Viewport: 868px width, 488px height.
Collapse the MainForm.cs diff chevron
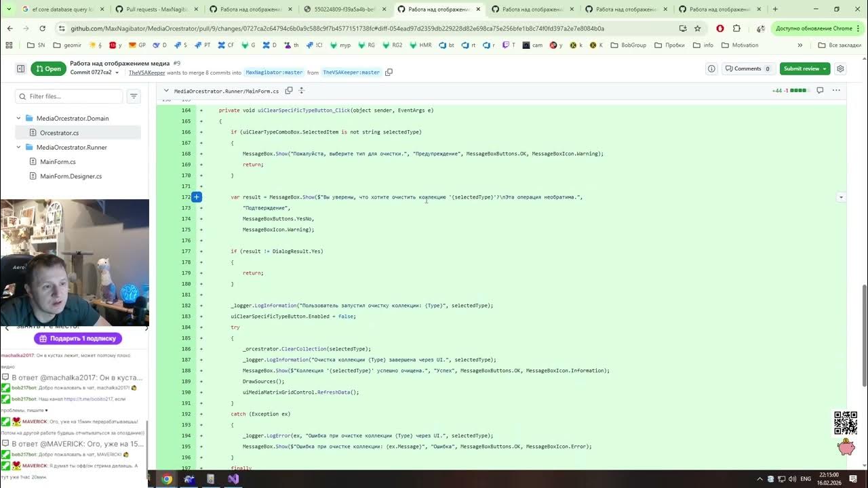[x=166, y=90]
